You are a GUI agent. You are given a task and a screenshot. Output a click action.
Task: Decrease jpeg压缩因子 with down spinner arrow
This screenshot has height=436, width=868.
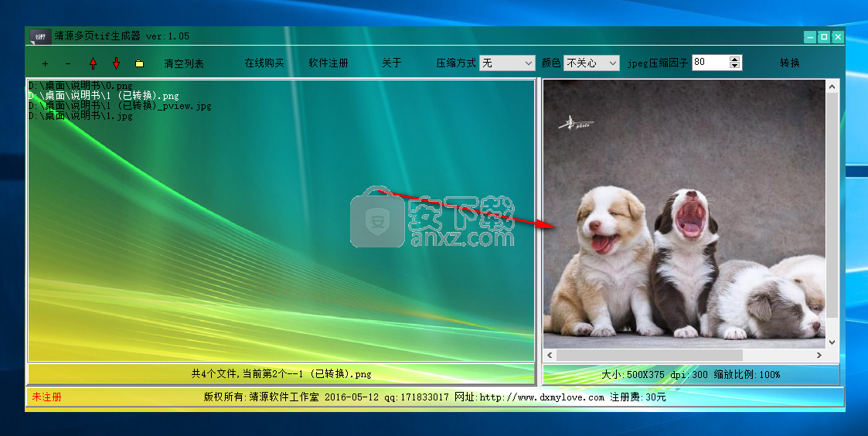tap(734, 66)
